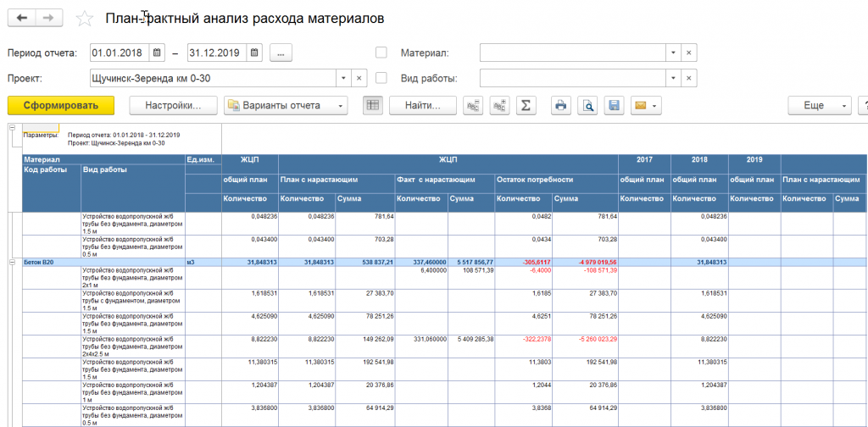Collapse the Бетон B20 group row
The image size is (868, 427).
tap(12, 263)
